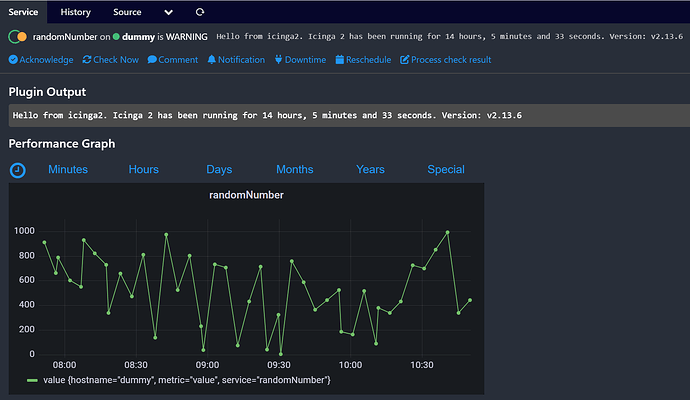
Task: Send a custom Notification
Action: tap(236, 60)
